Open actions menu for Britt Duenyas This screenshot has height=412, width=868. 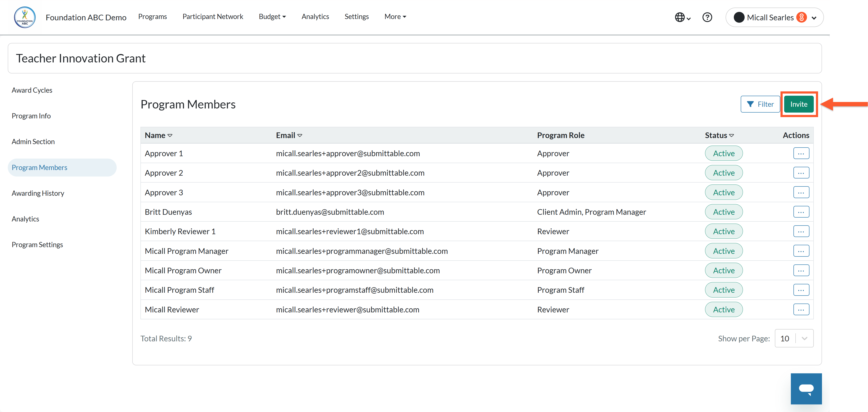point(801,212)
